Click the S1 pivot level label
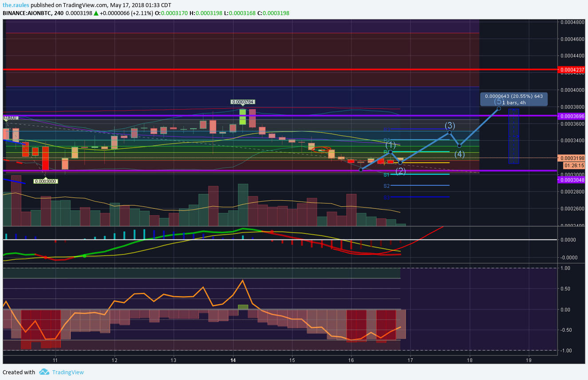This screenshot has height=380, width=588. tap(387, 175)
